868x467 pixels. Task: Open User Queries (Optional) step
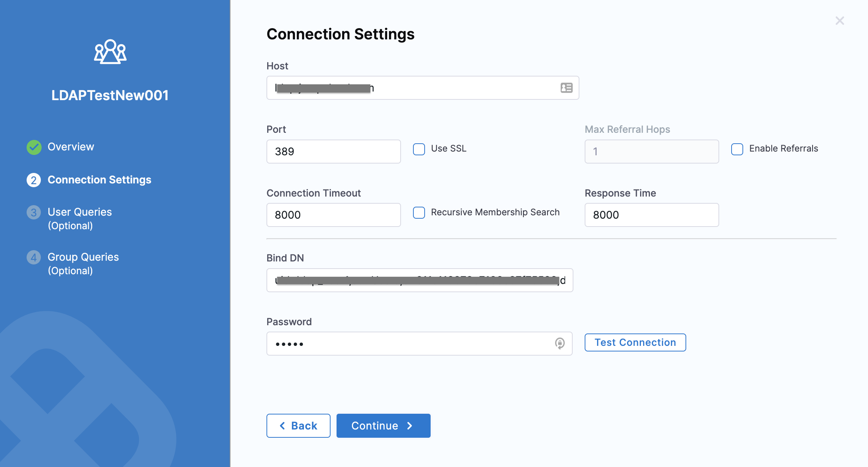click(79, 218)
